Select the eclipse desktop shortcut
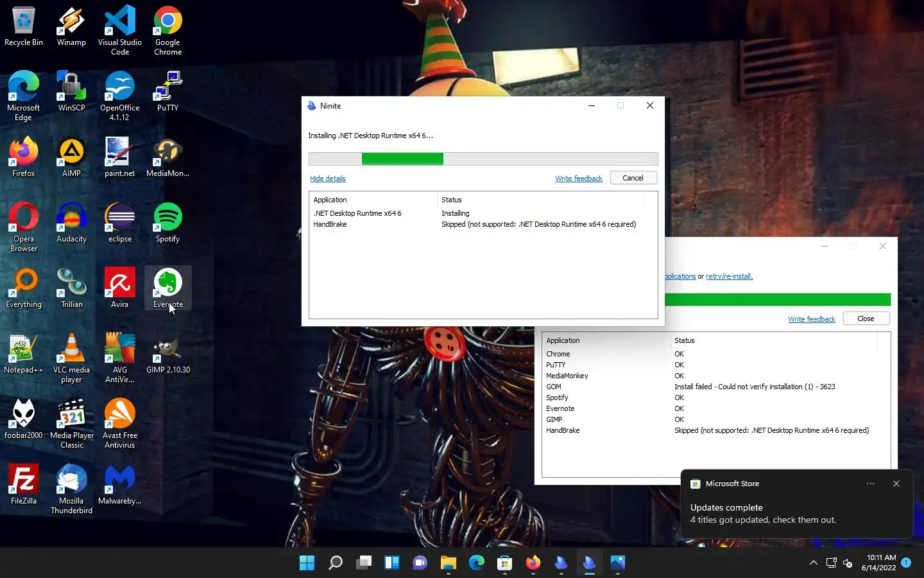This screenshot has width=924, height=578. coord(120,223)
